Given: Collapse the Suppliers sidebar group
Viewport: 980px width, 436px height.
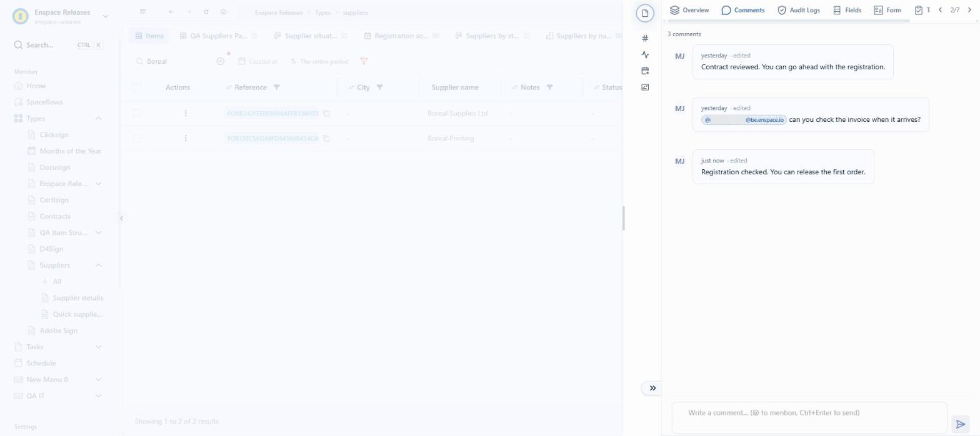Looking at the screenshot, I should click(98, 265).
